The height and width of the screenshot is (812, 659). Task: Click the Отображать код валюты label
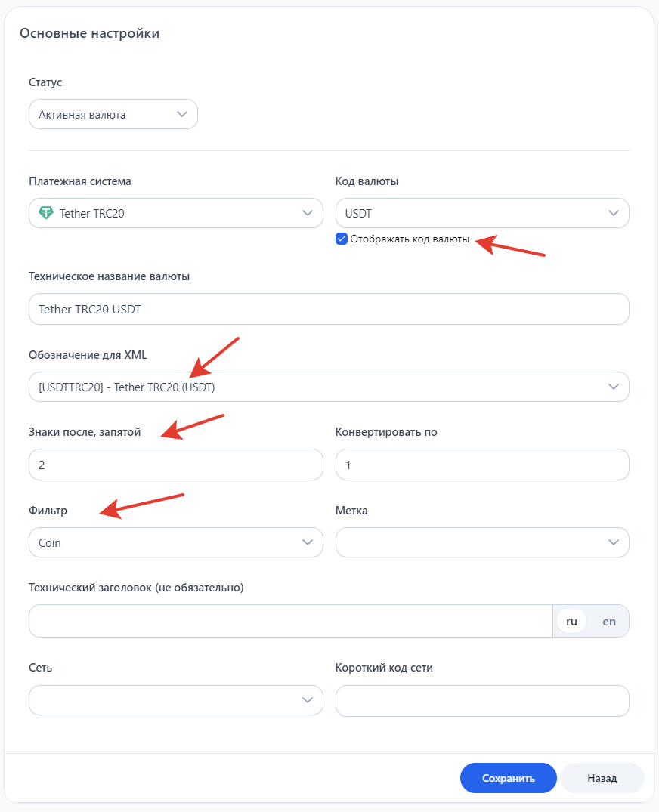(x=410, y=239)
